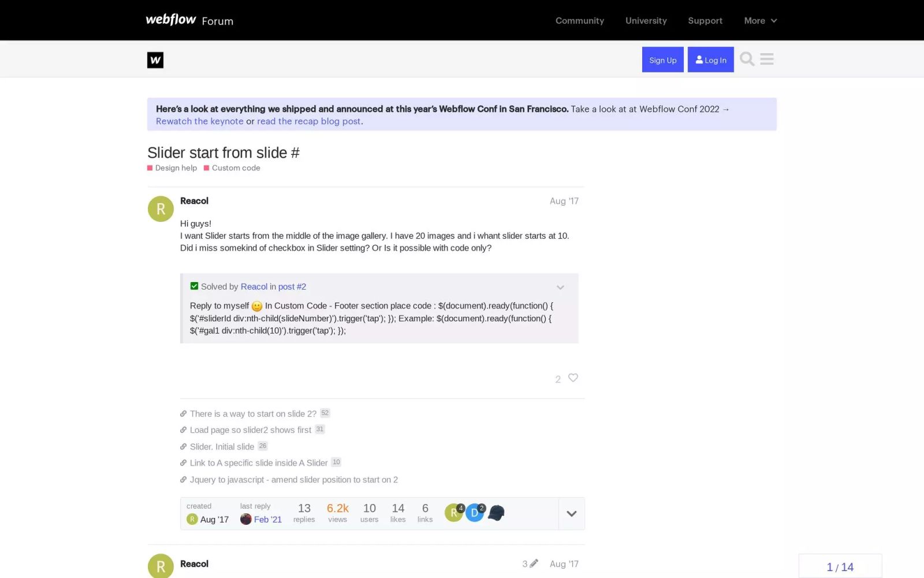Click the R avatar with badge 4
Viewport: 924px width, 578px height.
[x=454, y=513]
